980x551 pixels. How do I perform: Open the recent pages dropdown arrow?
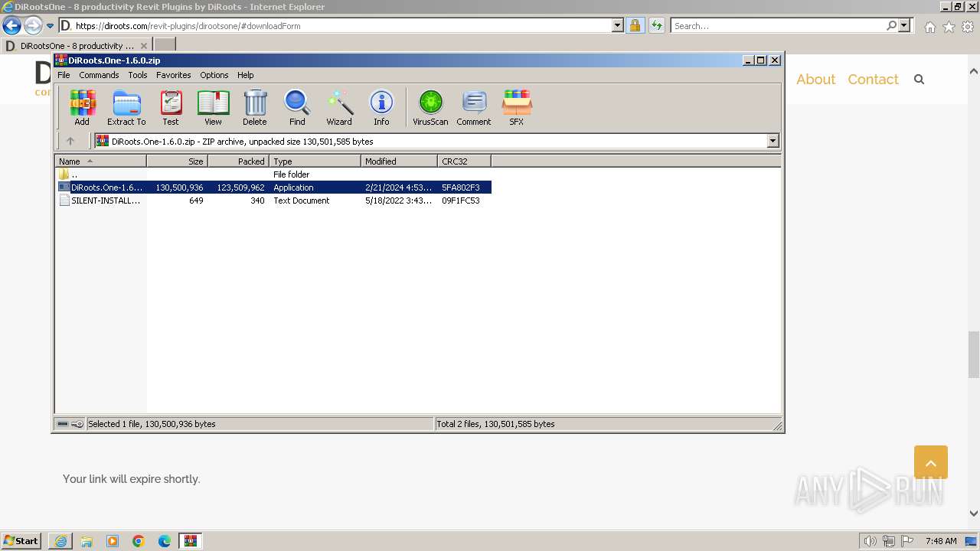[x=50, y=25]
